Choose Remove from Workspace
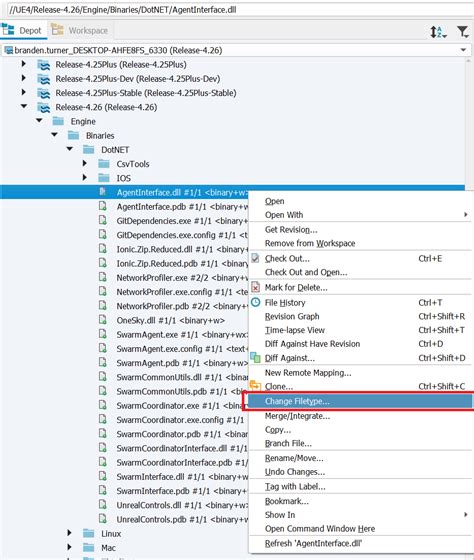This screenshot has height=560, width=474. (360, 244)
